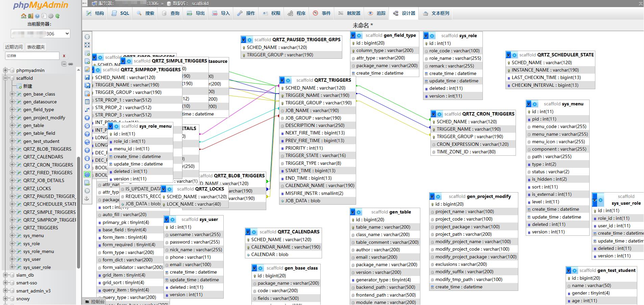
Task: Click the 过滤器 filter input field
Action: point(32,56)
